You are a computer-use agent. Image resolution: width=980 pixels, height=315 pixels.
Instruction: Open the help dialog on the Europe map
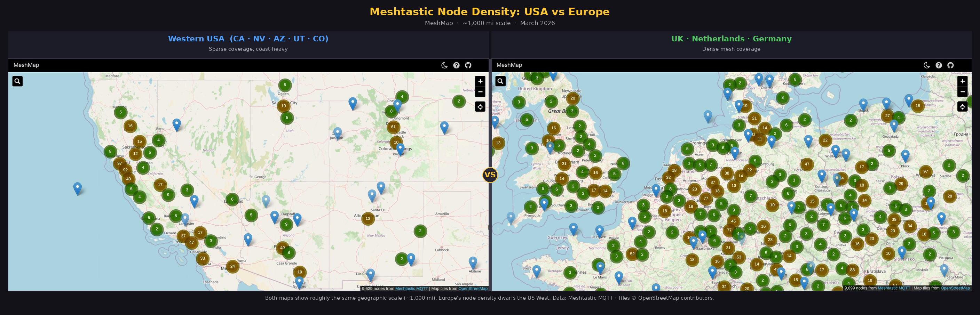click(x=939, y=65)
